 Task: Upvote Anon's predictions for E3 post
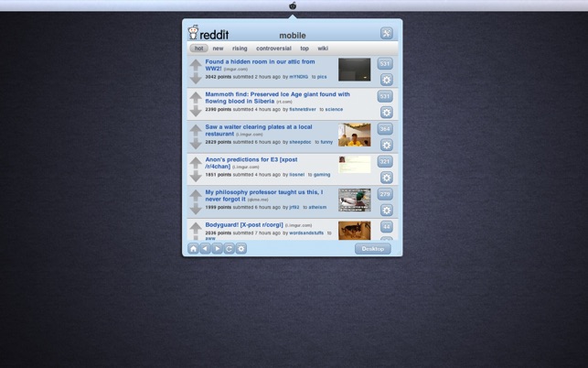coord(196,163)
